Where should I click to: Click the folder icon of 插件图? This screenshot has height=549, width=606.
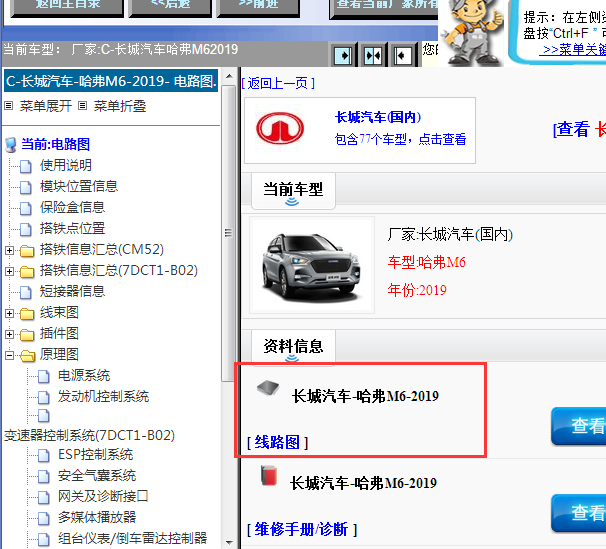[27, 335]
